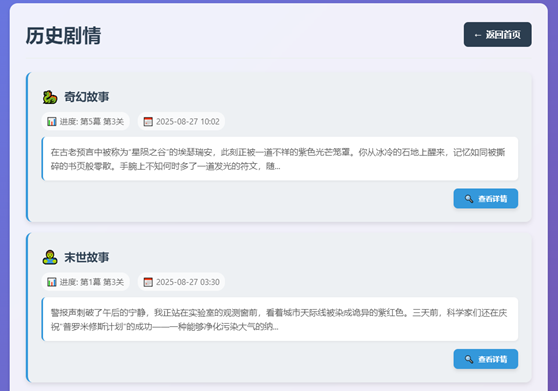Click the calendar icon next to 2025-08-27 10:02
Viewport: 558px width, 391px height.
[x=148, y=122]
